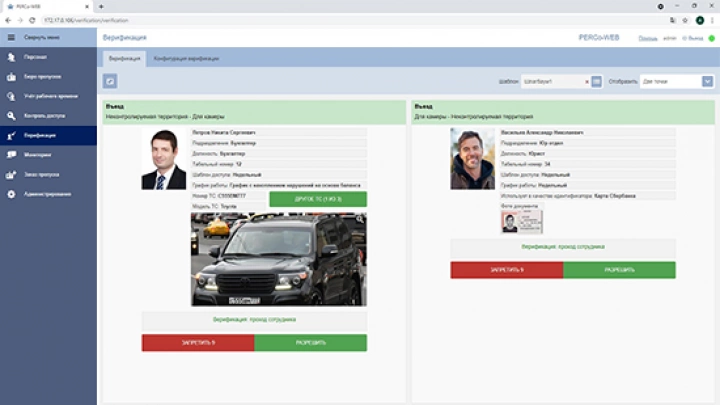
Task: Open the Заказ пропуска sidebar icon
Action: point(11,174)
